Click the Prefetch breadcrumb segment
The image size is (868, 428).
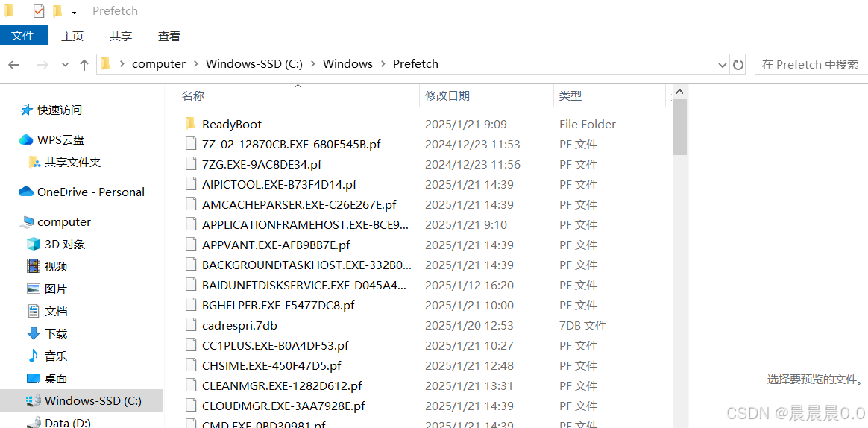pos(416,63)
